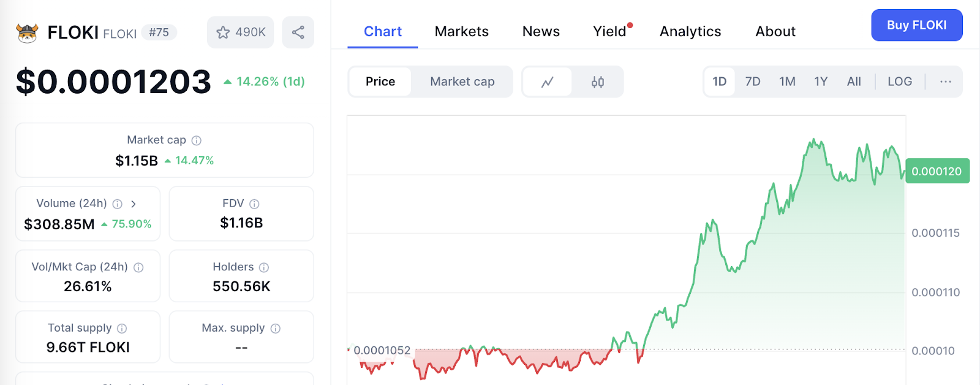
Task: Open the three-dot chart options menu
Action: 946,82
